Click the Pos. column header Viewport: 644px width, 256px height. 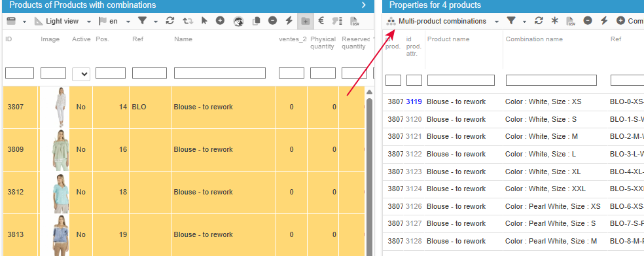(102, 39)
